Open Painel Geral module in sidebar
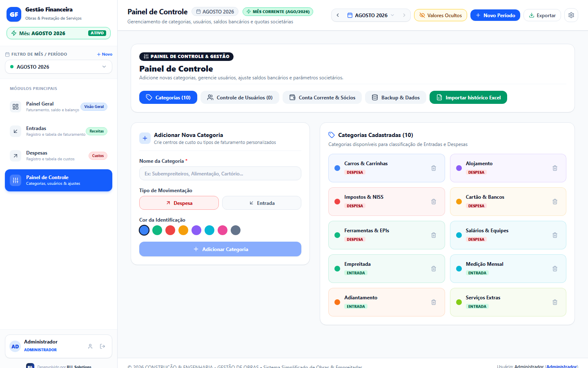Screen dimensions: 588x368 [x=58, y=107]
